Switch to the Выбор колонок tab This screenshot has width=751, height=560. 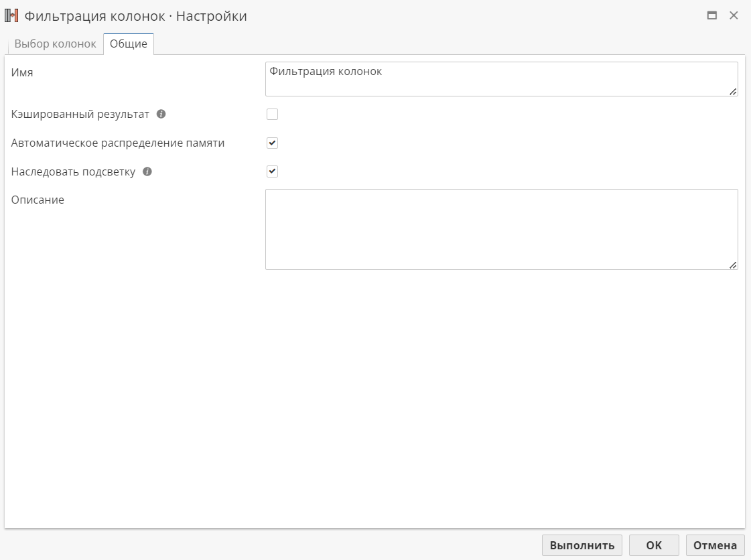[55, 44]
